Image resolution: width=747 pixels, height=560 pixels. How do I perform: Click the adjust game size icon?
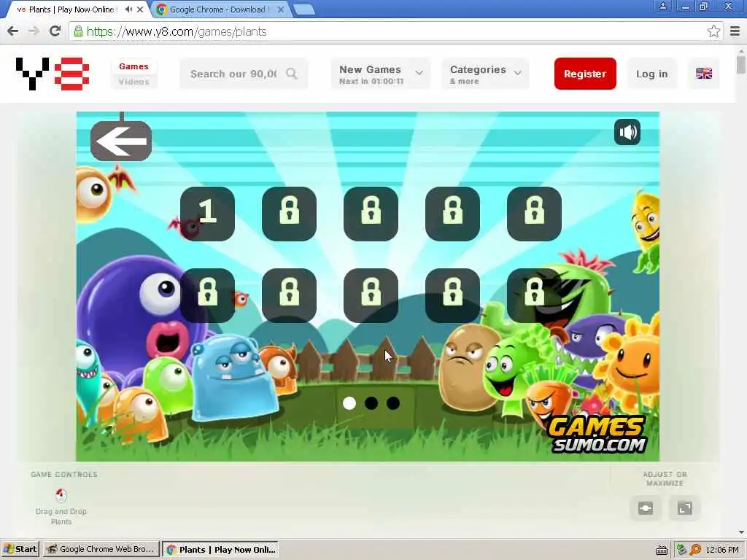646,508
